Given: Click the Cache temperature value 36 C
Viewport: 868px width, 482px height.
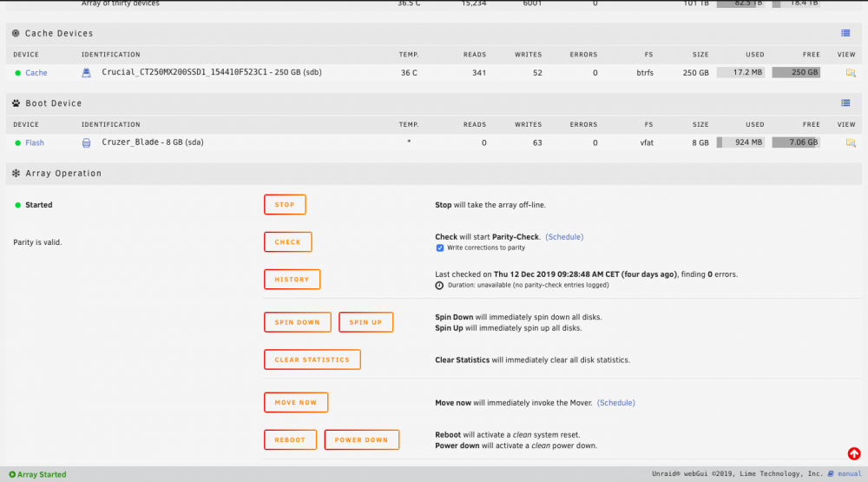Looking at the screenshot, I should point(409,73).
